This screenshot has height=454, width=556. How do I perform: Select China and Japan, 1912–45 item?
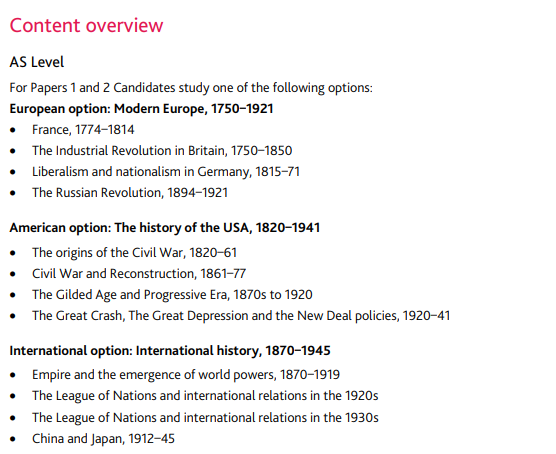[x=103, y=439]
